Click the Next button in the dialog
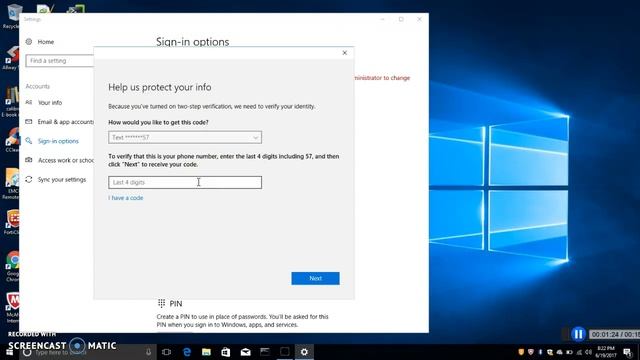 [315, 278]
